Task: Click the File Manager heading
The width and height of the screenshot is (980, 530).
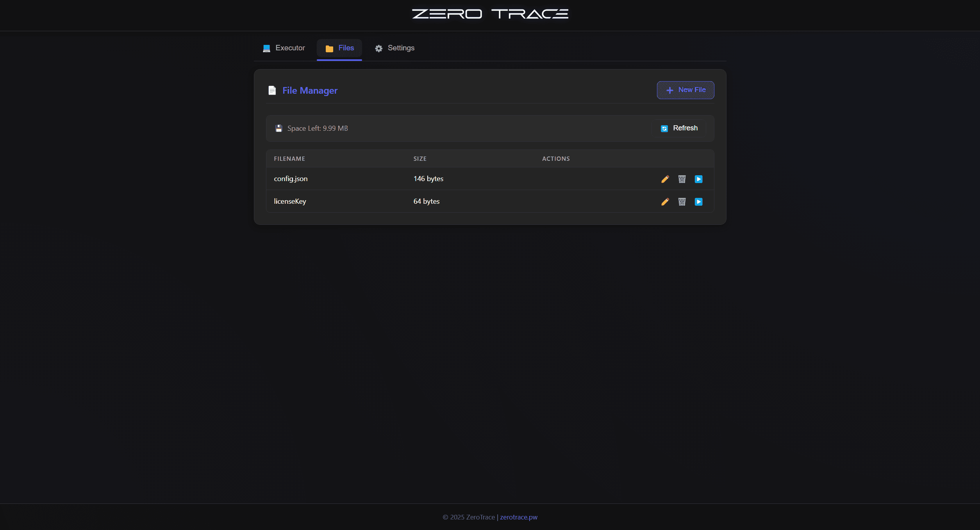Action: (310, 91)
